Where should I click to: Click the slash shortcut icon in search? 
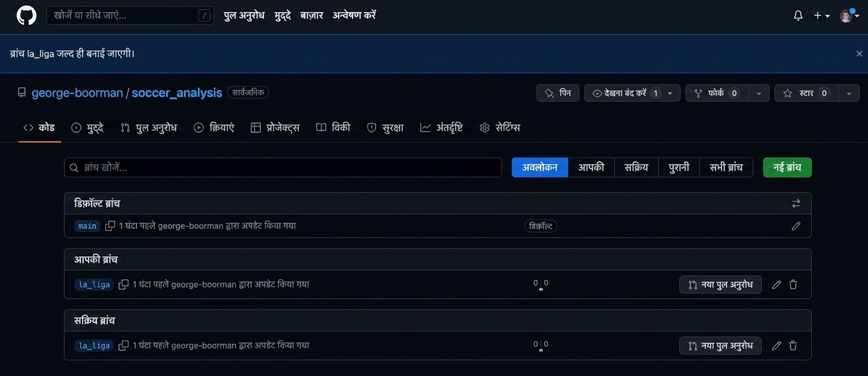point(205,16)
